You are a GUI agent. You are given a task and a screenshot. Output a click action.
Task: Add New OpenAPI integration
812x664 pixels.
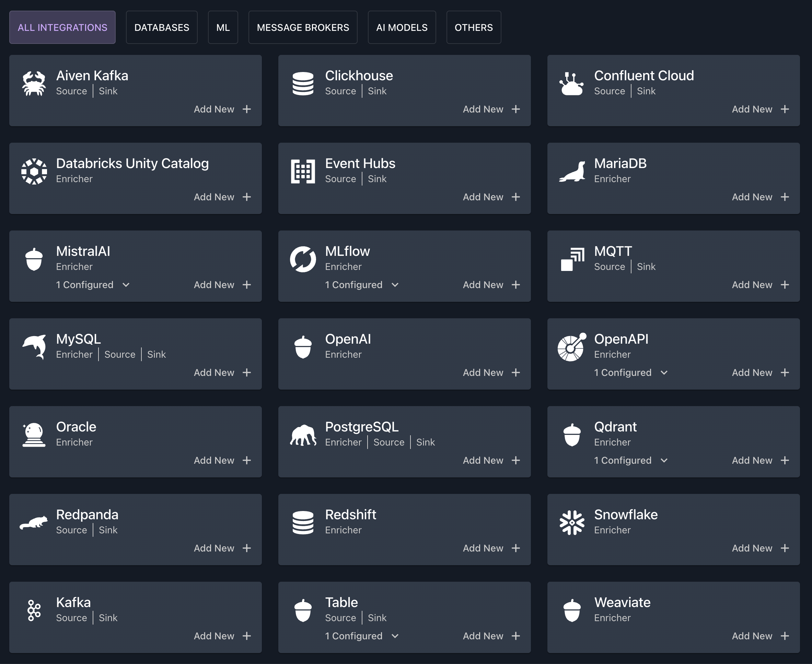click(x=760, y=372)
